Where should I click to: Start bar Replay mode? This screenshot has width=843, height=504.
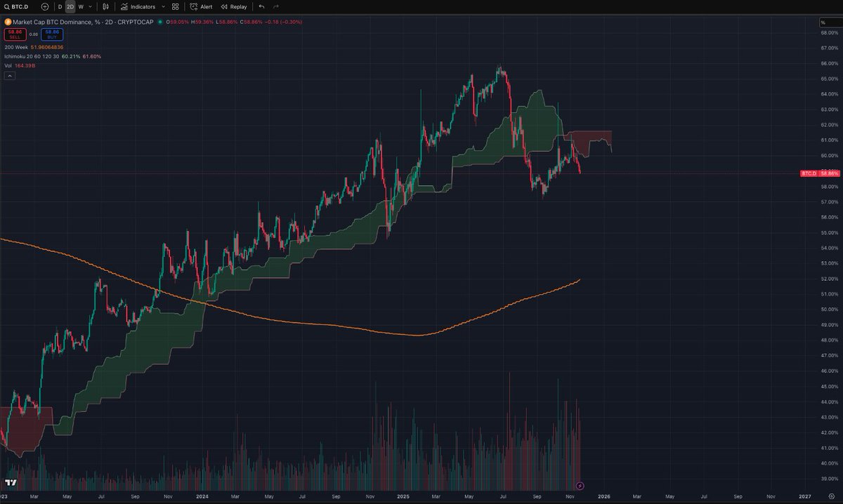(234, 6)
